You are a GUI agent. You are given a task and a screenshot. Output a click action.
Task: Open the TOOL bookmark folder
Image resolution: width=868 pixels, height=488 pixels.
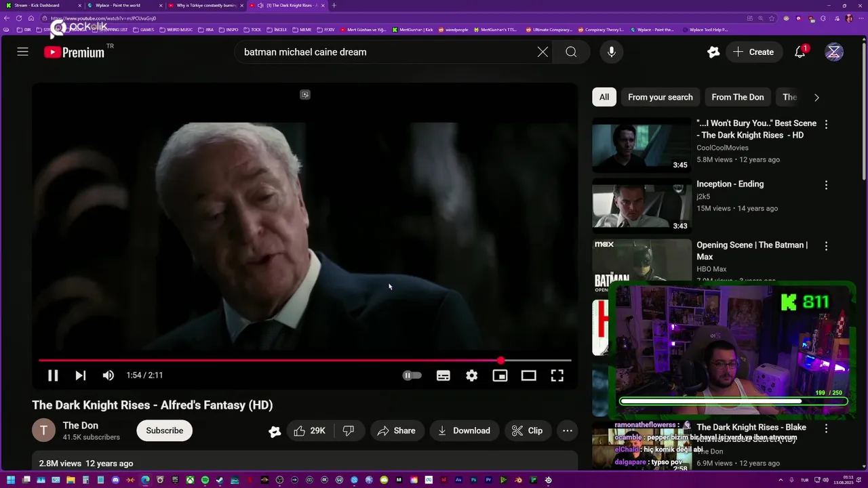point(252,30)
